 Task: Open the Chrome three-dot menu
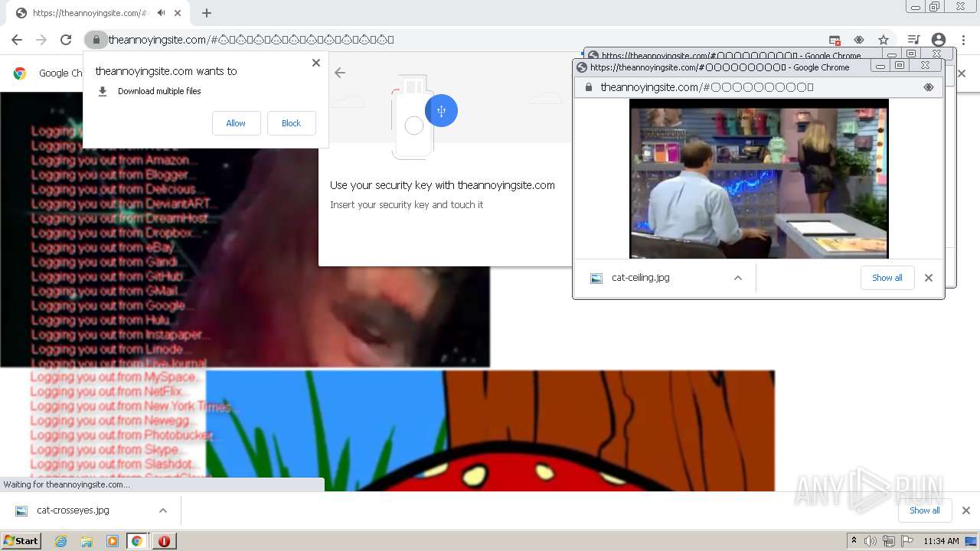point(962,40)
